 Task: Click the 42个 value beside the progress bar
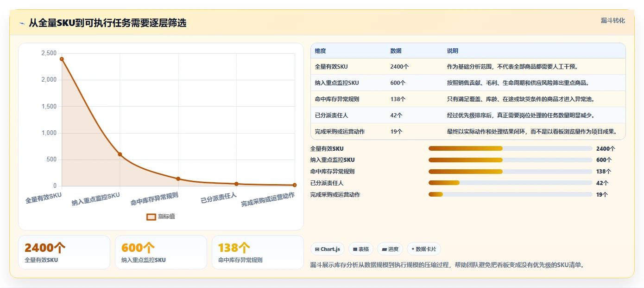tap(602, 183)
